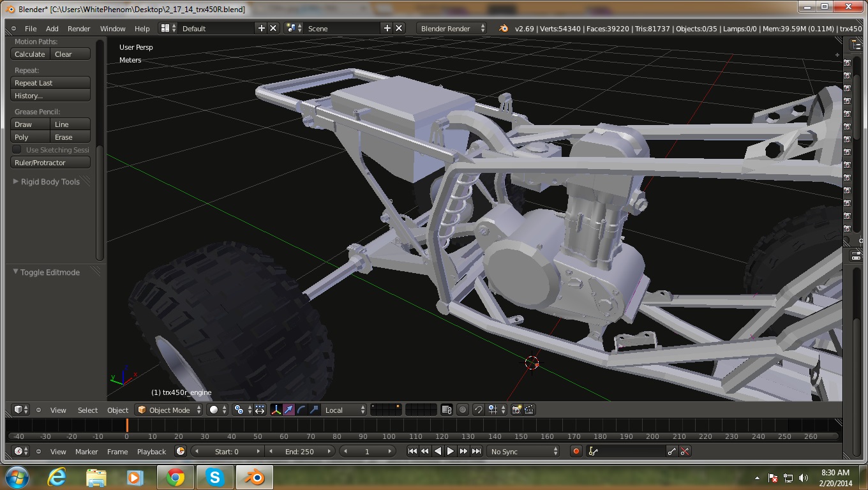Open the Help menu

142,29
